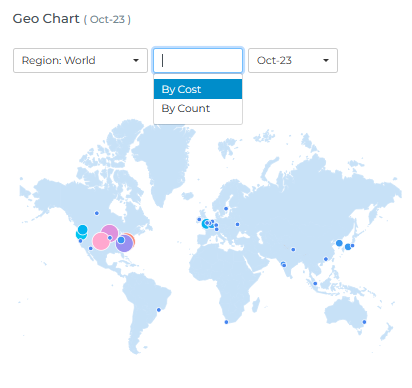Screen dimensions: 412x388
Task: Click the blue marker in Brazil
Action: (159, 310)
